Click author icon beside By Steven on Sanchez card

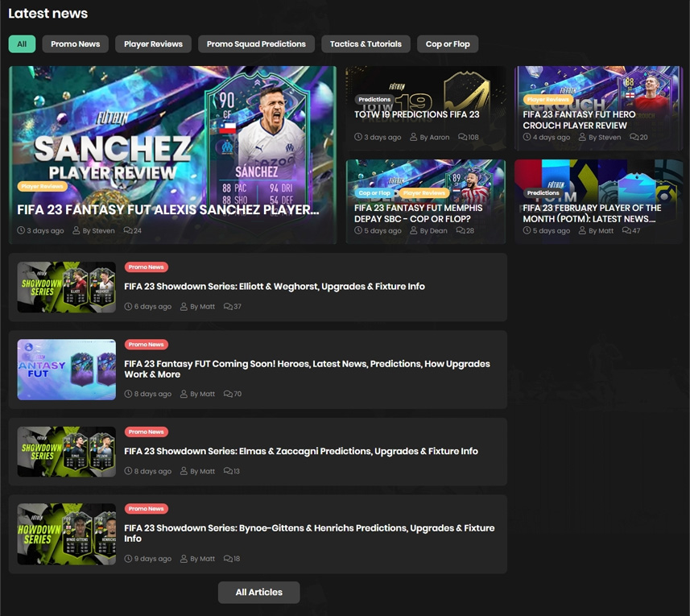76,230
